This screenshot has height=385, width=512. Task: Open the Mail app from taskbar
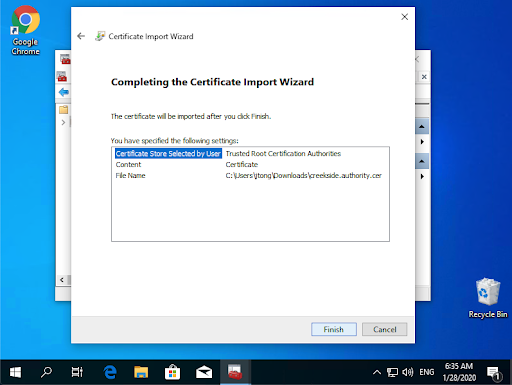204,372
